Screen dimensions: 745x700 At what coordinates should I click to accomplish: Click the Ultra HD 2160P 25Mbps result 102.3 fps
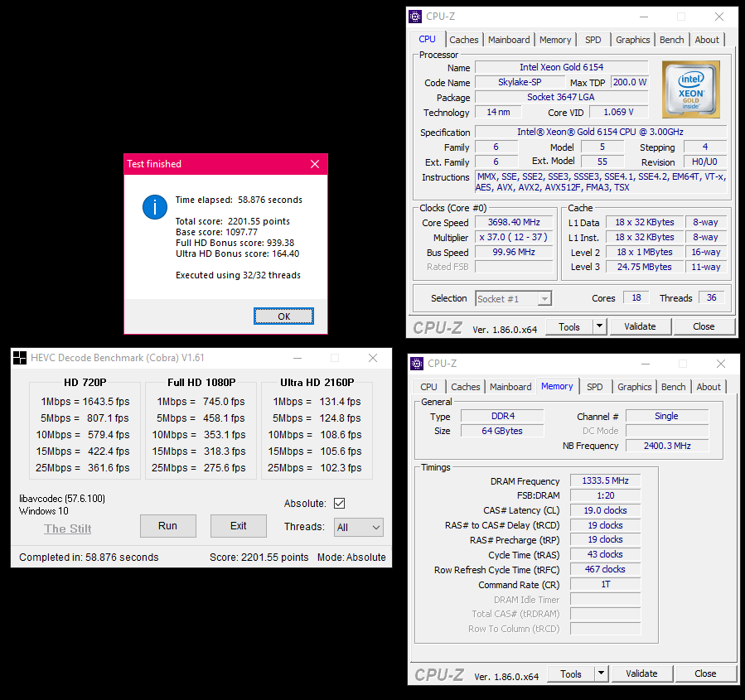341,468
